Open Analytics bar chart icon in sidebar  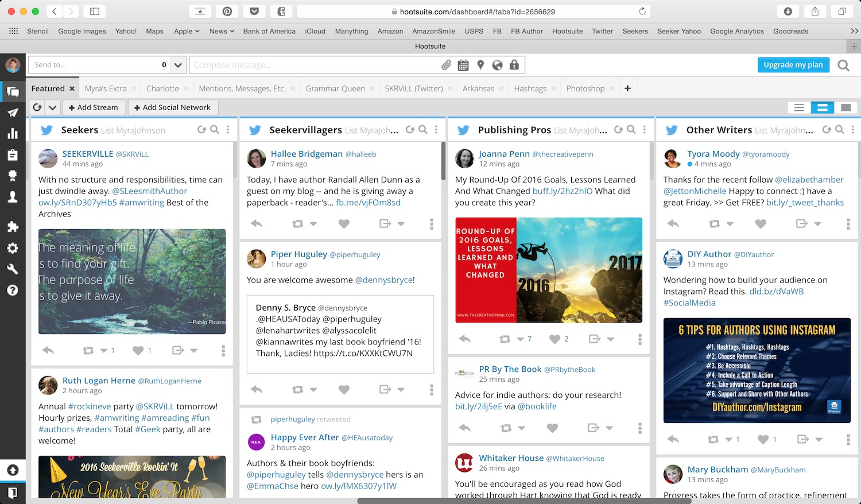(x=12, y=134)
